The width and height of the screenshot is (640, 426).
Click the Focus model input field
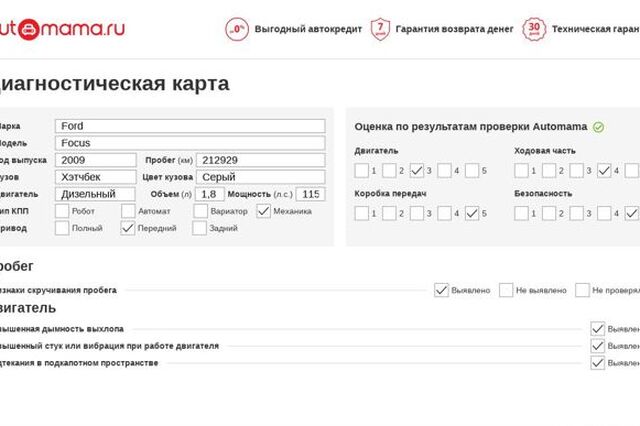(x=190, y=143)
